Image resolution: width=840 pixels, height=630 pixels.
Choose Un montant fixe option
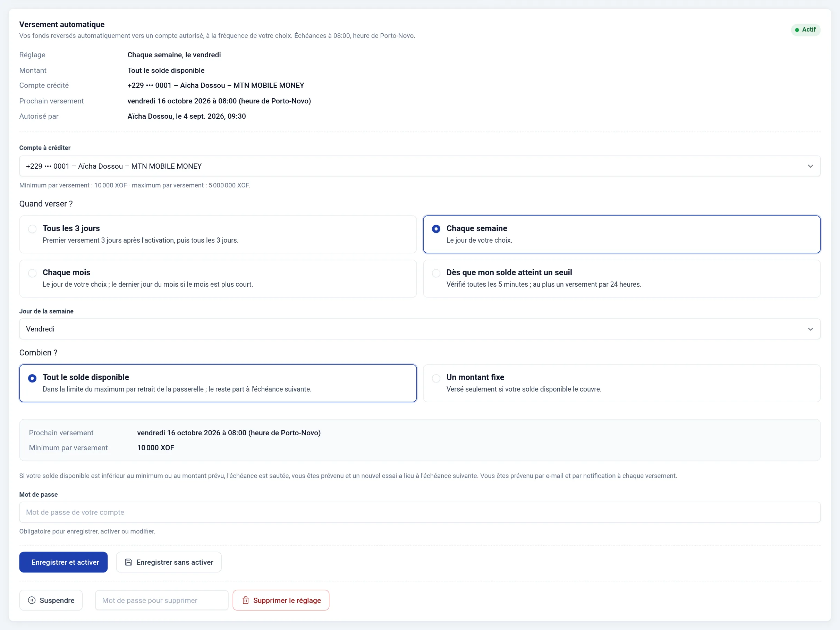click(x=622, y=383)
